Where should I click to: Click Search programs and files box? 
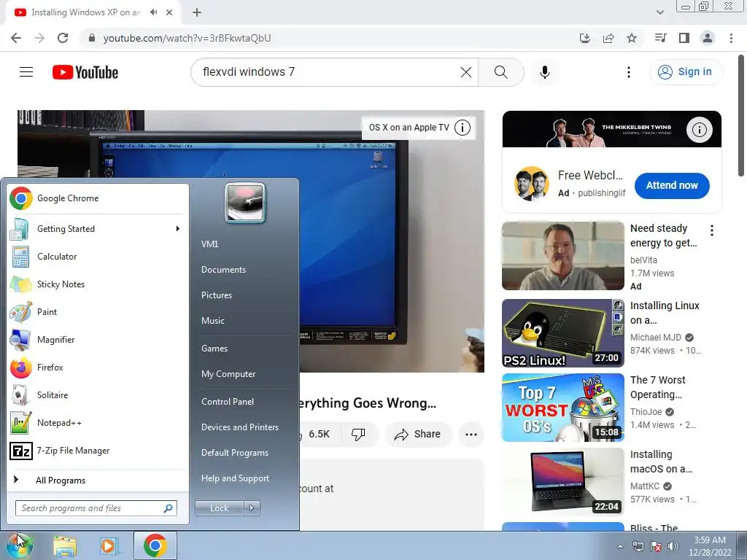[x=96, y=508]
